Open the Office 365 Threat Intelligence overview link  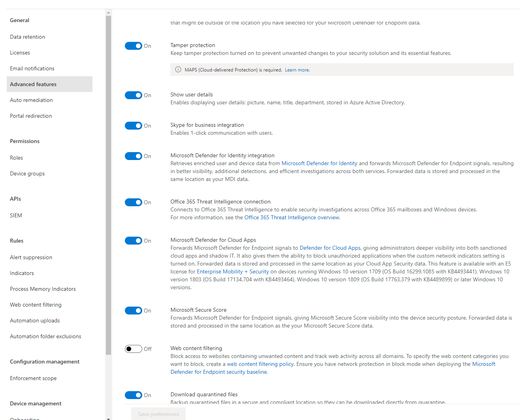click(292, 217)
